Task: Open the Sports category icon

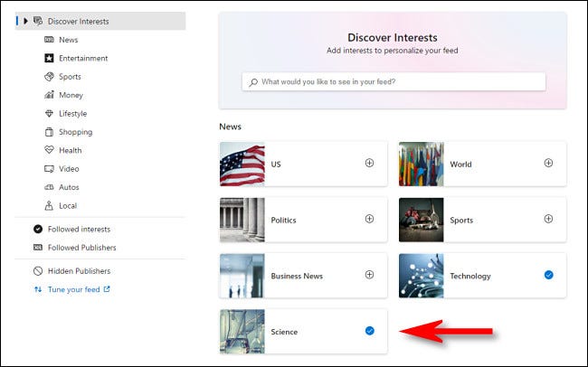Action: click(x=50, y=77)
